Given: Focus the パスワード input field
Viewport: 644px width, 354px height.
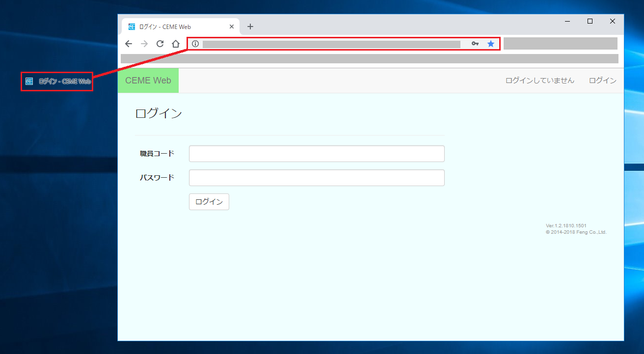Looking at the screenshot, I should (317, 177).
